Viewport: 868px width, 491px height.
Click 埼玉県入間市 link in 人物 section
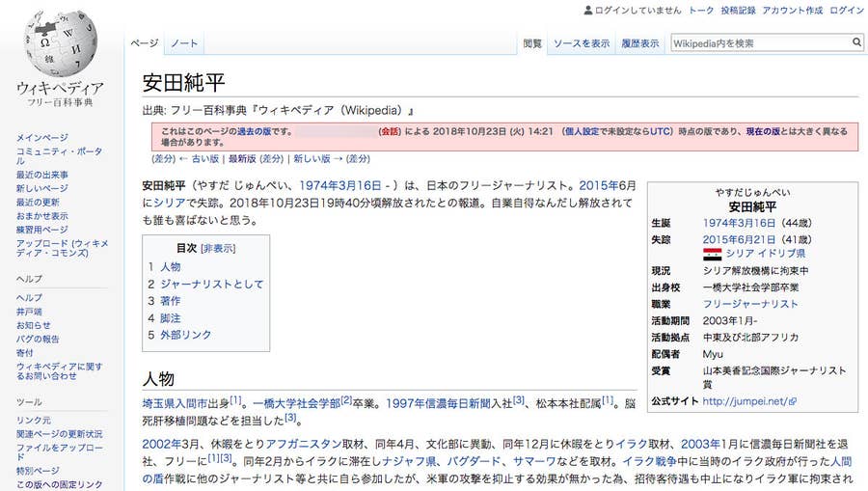(175, 404)
